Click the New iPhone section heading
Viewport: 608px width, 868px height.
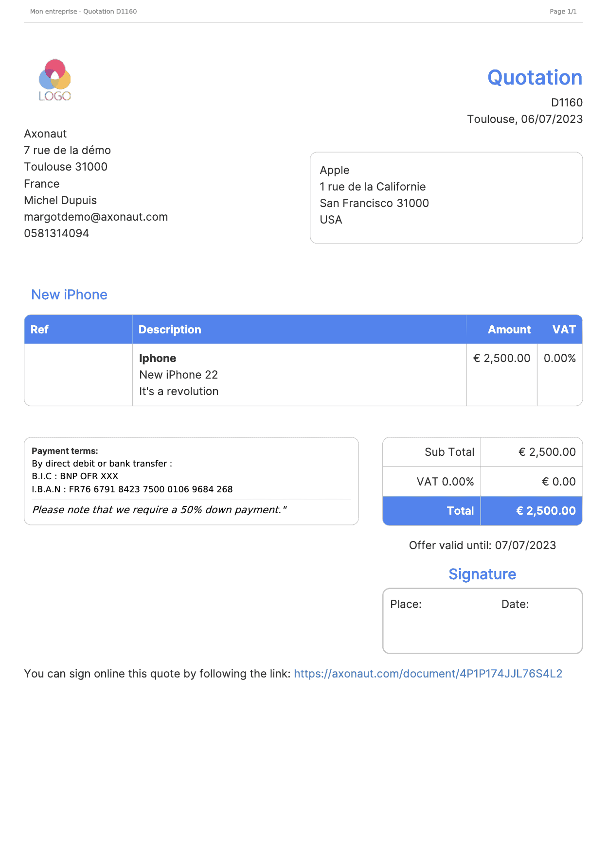click(69, 295)
